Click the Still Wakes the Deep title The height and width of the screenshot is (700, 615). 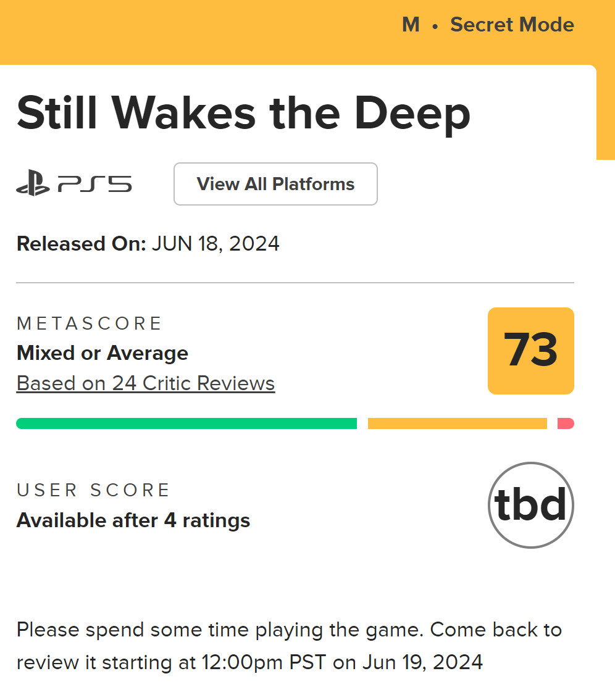click(x=244, y=113)
